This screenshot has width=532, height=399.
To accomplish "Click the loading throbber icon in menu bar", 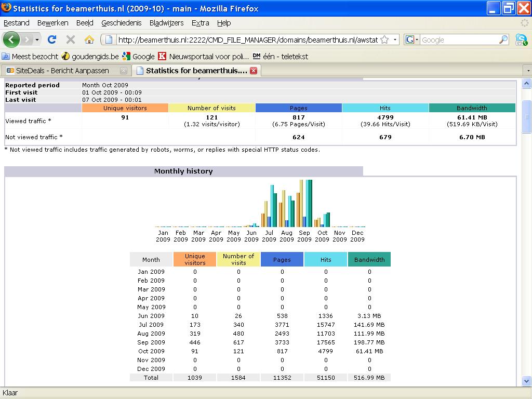I will click(x=525, y=23).
